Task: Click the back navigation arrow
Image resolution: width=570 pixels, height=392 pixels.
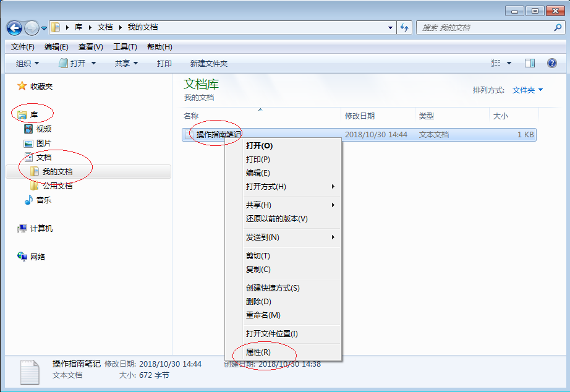Action: [x=14, y=27]
